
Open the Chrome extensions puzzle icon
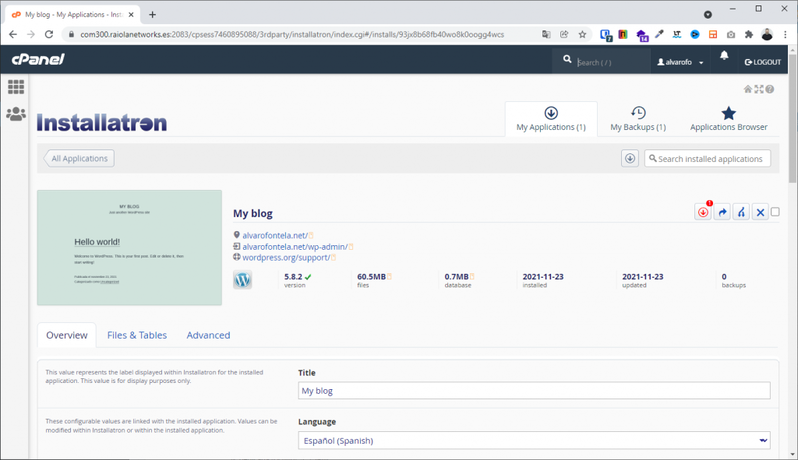tap(749, 35)
